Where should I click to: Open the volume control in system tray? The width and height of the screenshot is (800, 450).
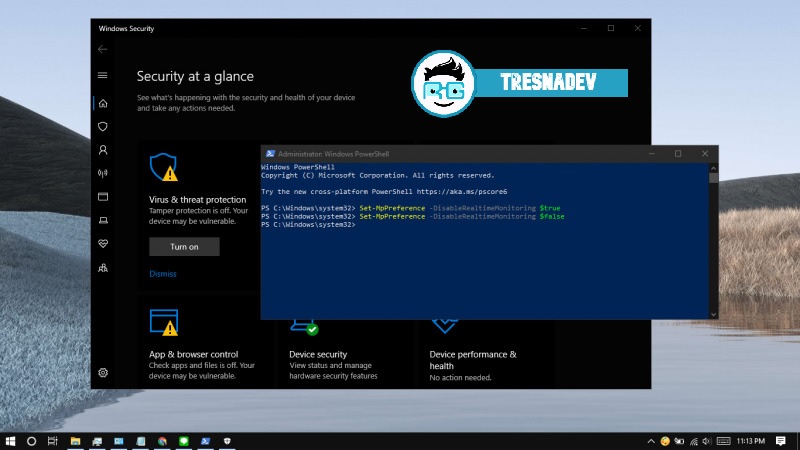tap(707, 441)
